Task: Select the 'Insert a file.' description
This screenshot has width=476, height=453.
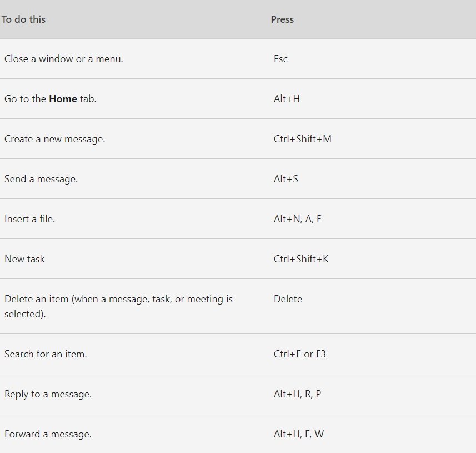Action: (x=30, y=219)
